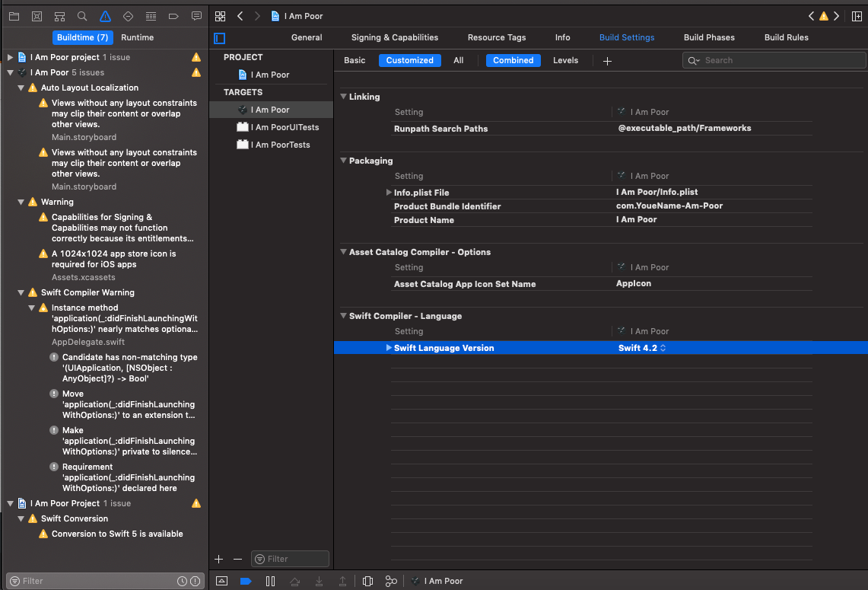This screenshot has width=868, height=590.
Task: Hide the project and targets list sidebar
Action: tap(220, 38)
